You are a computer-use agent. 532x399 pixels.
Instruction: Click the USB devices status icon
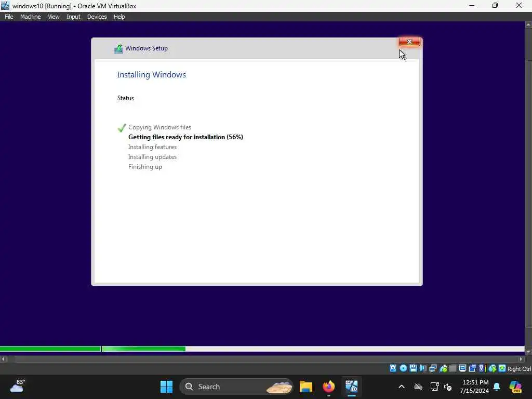[x=444, y=368]
